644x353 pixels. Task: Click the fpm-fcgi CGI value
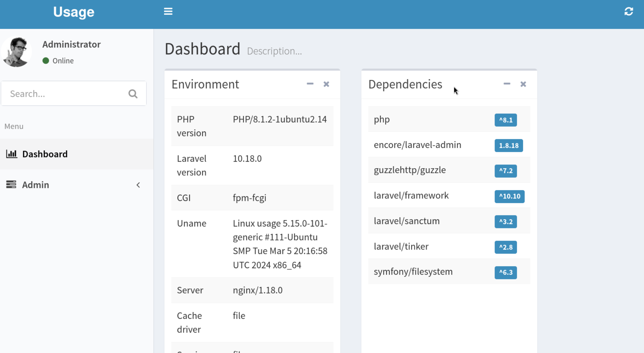[249, 197]
